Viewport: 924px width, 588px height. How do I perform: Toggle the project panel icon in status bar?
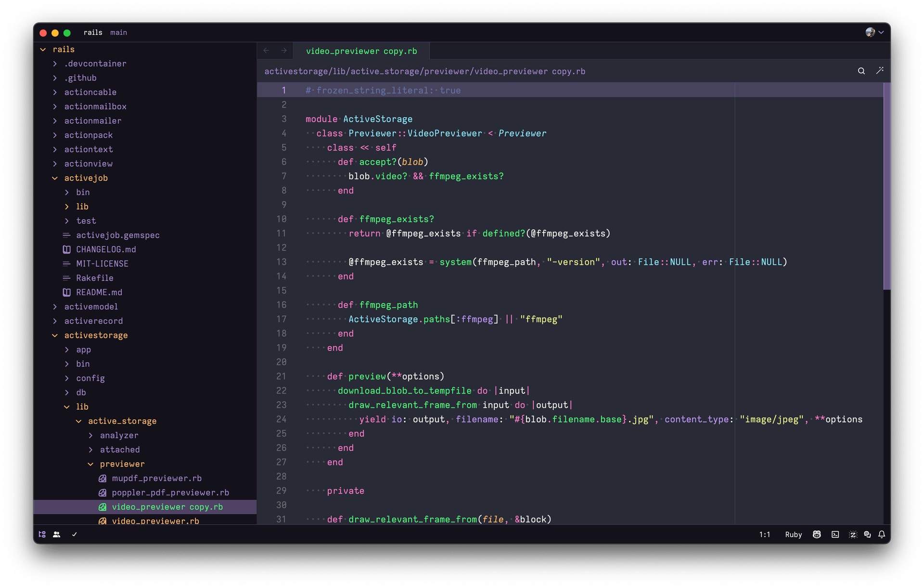tap(42, 535)
